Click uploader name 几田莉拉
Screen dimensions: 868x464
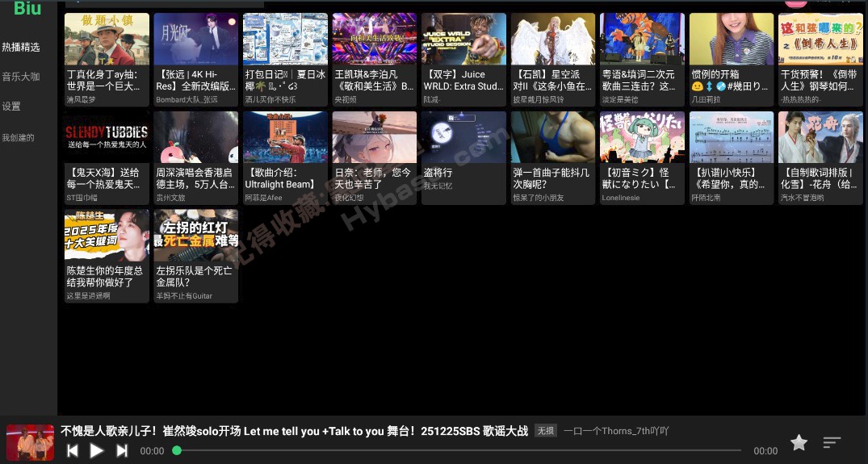tap(707, 99)
